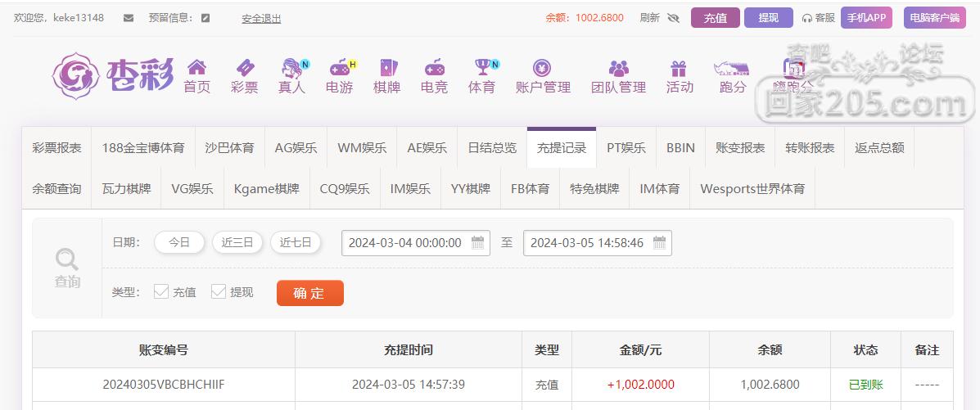This screenshot has width=980, height=410.
Task: Click the 手机APP button
Action: 866,18
